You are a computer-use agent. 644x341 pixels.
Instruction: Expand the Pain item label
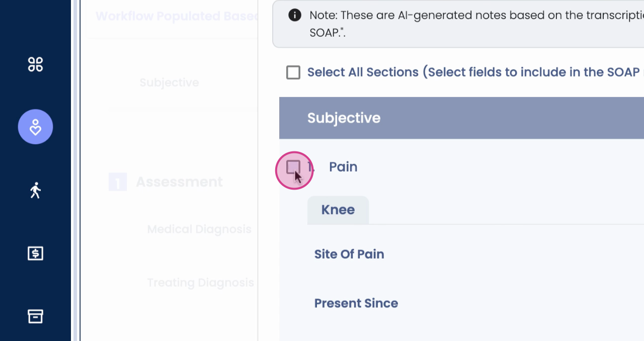pos(343,167)
